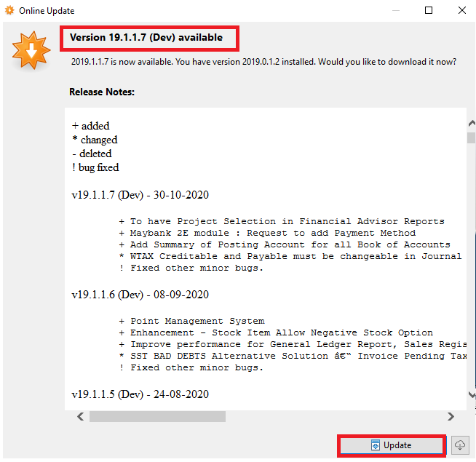476x462 pixels.
Task: Minimize the Online Update window
Action: coord(395,10)
